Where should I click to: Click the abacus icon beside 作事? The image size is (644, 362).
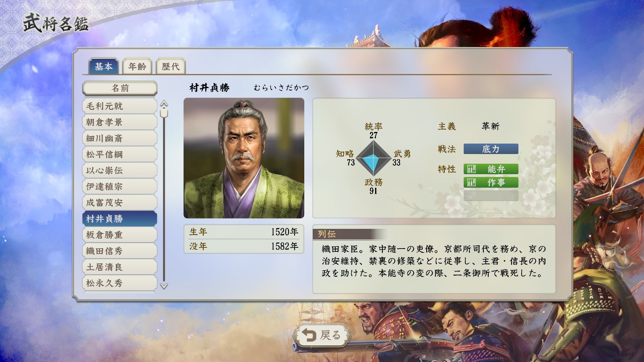pos(471,183)
